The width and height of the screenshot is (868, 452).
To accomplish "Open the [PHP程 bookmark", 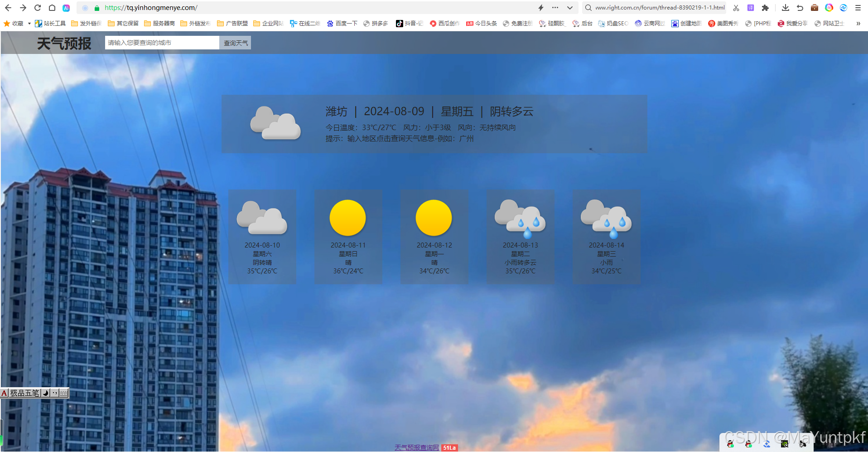I will 758,24.
